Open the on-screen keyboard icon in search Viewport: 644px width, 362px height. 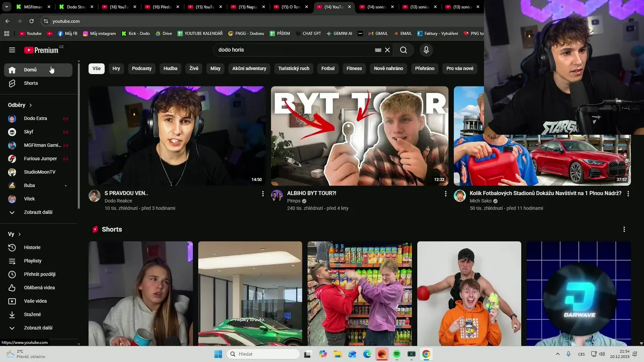[378, 50]
